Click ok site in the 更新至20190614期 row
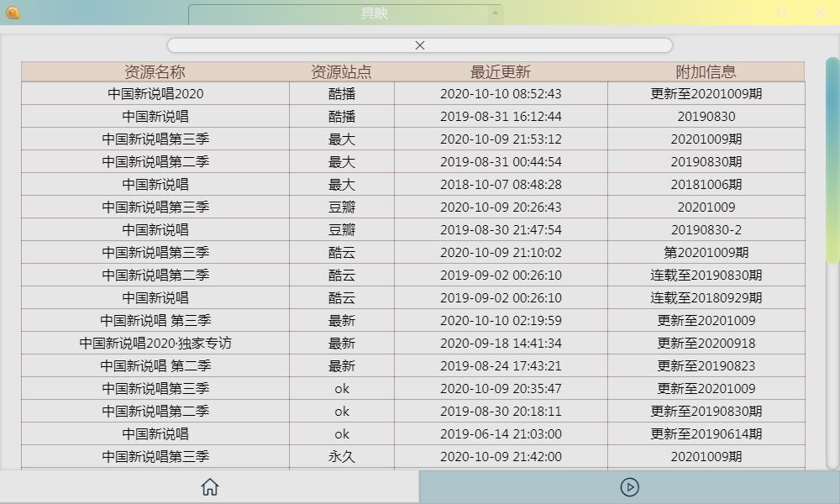This screenshot has width=840, height=504. coord(342,433)
